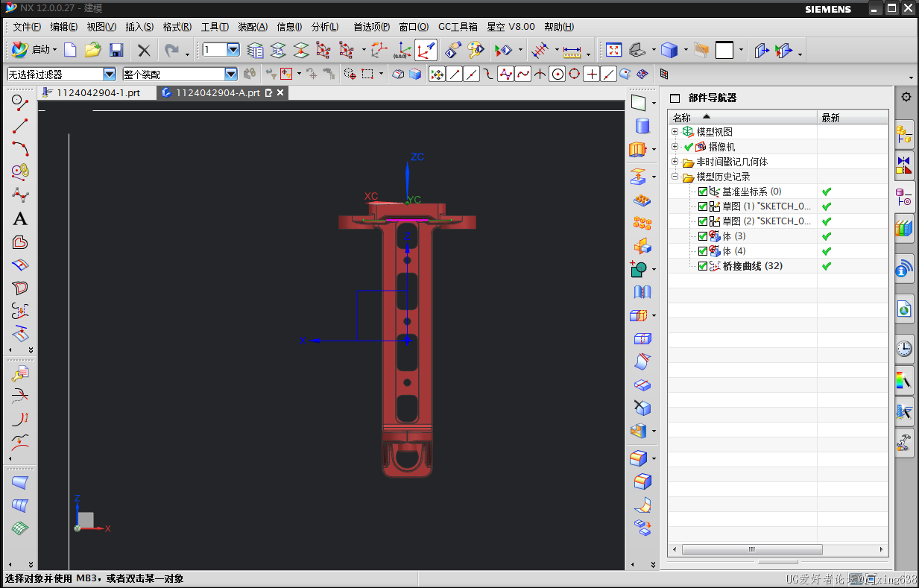Select the circle sketch tool in left toolbar

pyautogui.click(x=20, y=101)
